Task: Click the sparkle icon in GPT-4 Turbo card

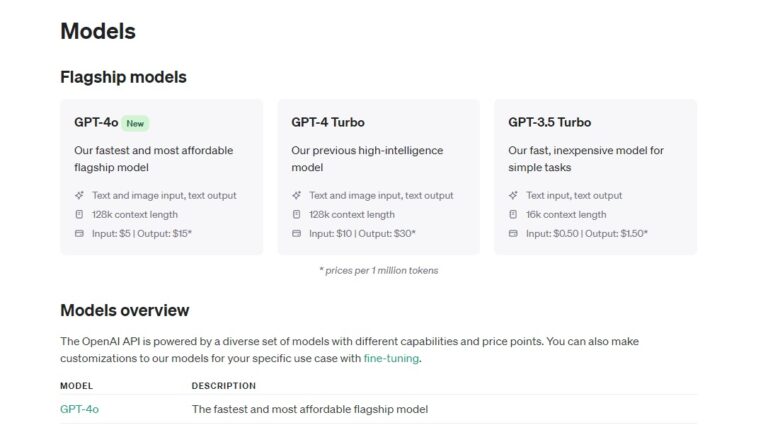Action: click(x=296, y=196)
